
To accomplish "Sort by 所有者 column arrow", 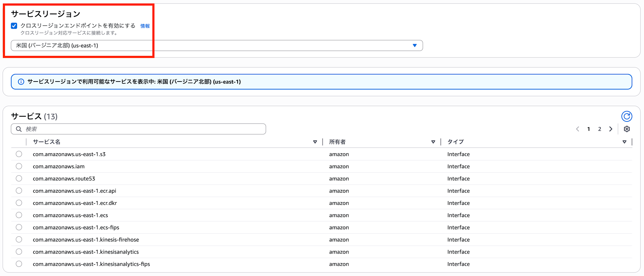I will [433, 142].
